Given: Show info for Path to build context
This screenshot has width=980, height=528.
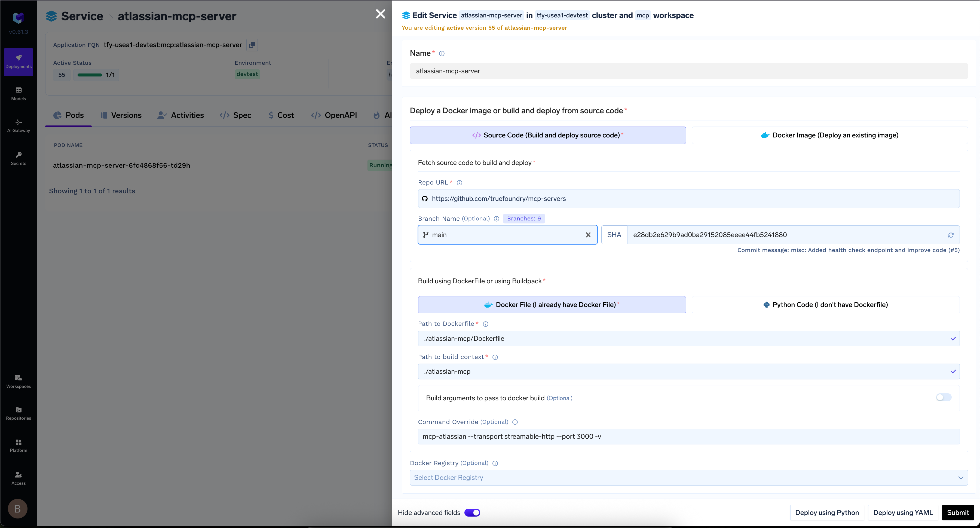Looking at the screenshot, I should click(x=495, y=357).
